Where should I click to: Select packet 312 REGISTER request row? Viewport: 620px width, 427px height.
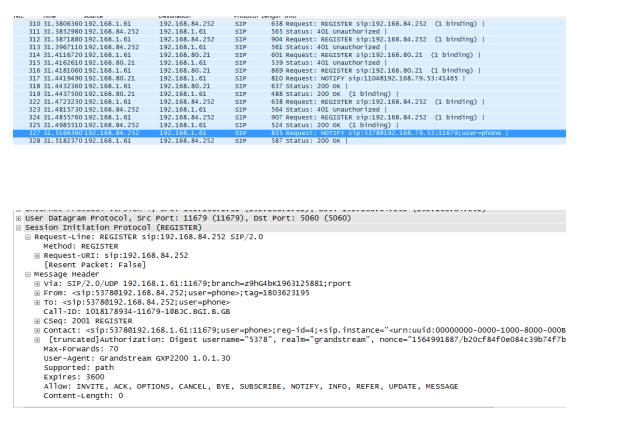coord(289,40)
